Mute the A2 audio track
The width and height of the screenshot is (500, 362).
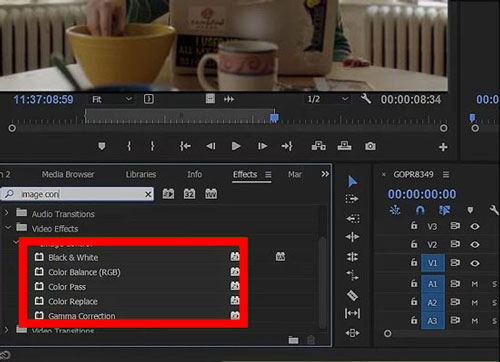[475, 302]
